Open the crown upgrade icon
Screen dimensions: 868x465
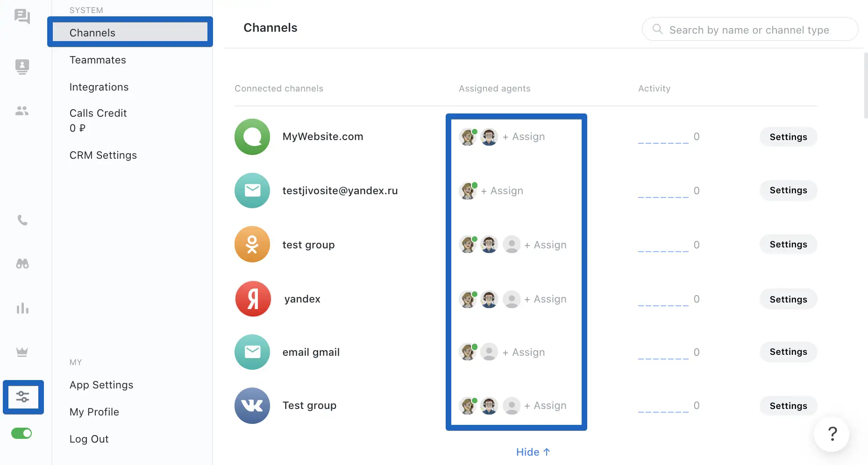tap(22, 352)
